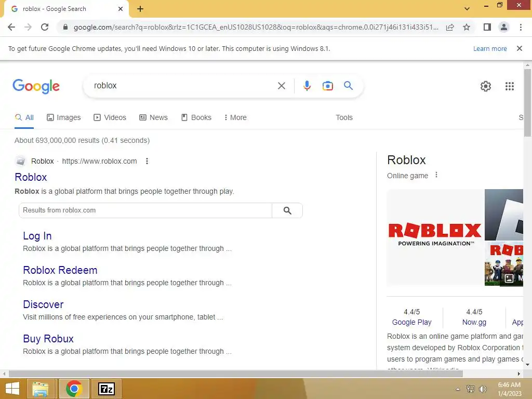This screenshot has width=532, height=399.
Task: Open the Roblox Redeem sitelink
Action: tap(60, 270)
